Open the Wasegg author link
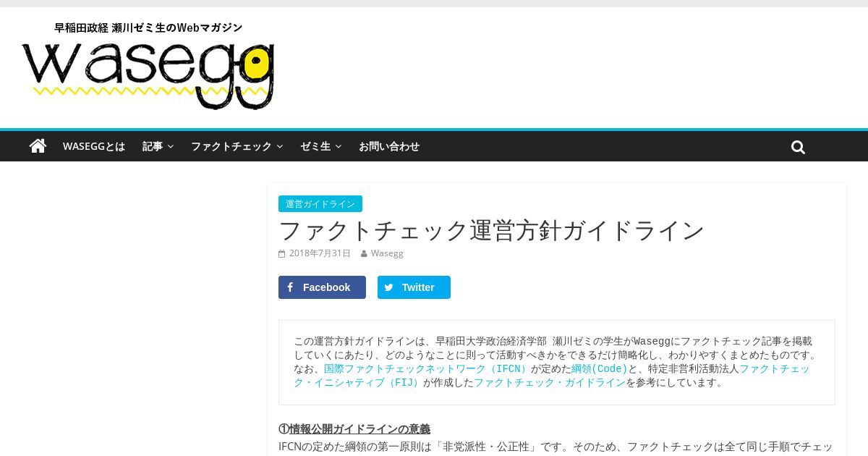 (x=387, y=253)
